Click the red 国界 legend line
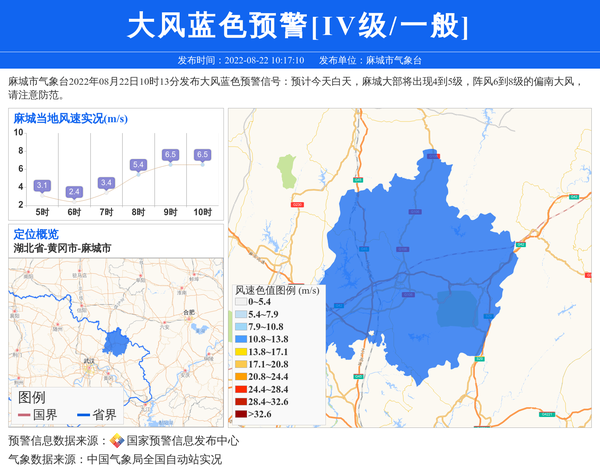Viewport: 600px width, 471px height. tap(24, 415)
